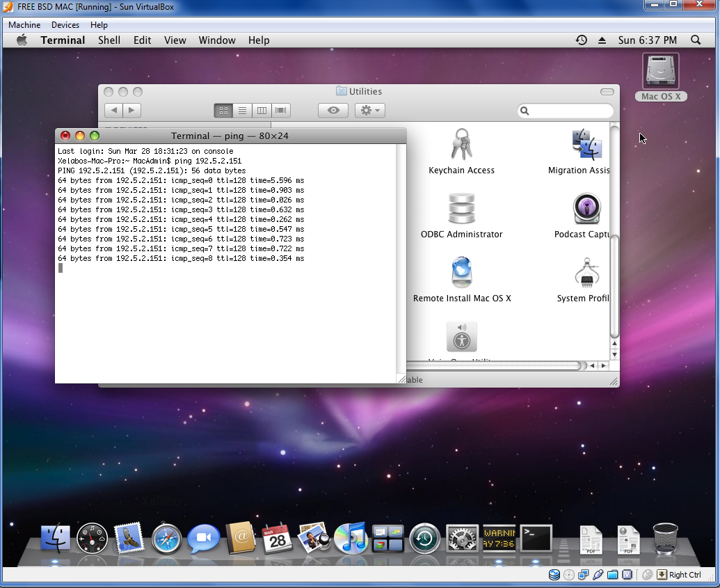The width and height of the screenshot is (720, 588).
Task: Switch Finder to column view
Action: [262, 111]
